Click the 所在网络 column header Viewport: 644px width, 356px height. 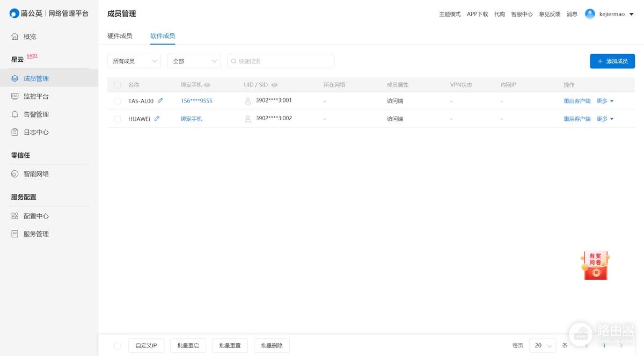[x=334, y=85]
